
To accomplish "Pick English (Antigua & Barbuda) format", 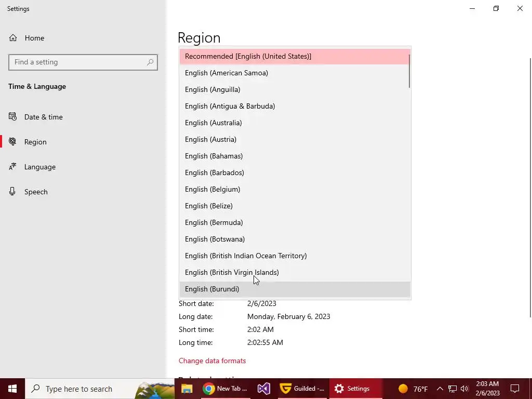I will (295, 106).
